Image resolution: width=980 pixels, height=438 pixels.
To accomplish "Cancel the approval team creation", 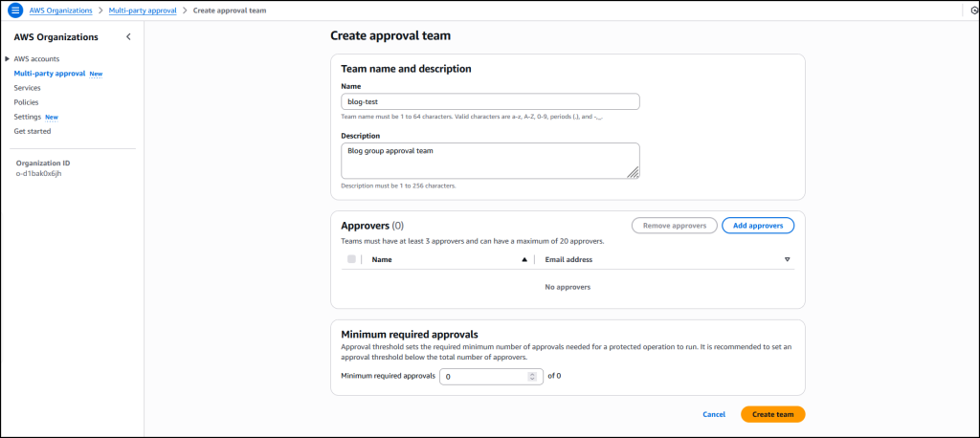I will click(x=714, y=414).
